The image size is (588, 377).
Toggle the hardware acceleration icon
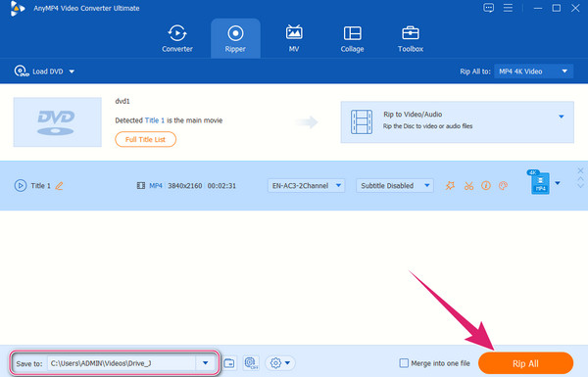click(251, 363)
